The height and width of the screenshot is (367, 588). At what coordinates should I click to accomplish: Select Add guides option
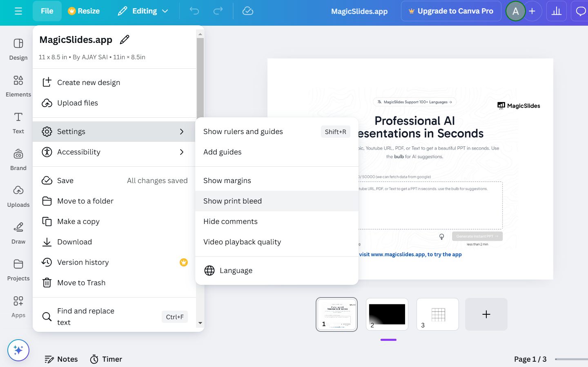(x=277, y=152)
